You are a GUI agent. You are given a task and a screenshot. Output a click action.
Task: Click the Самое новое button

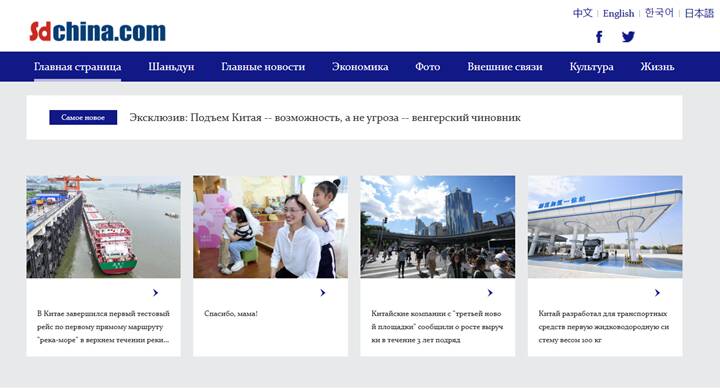point(83,118)
